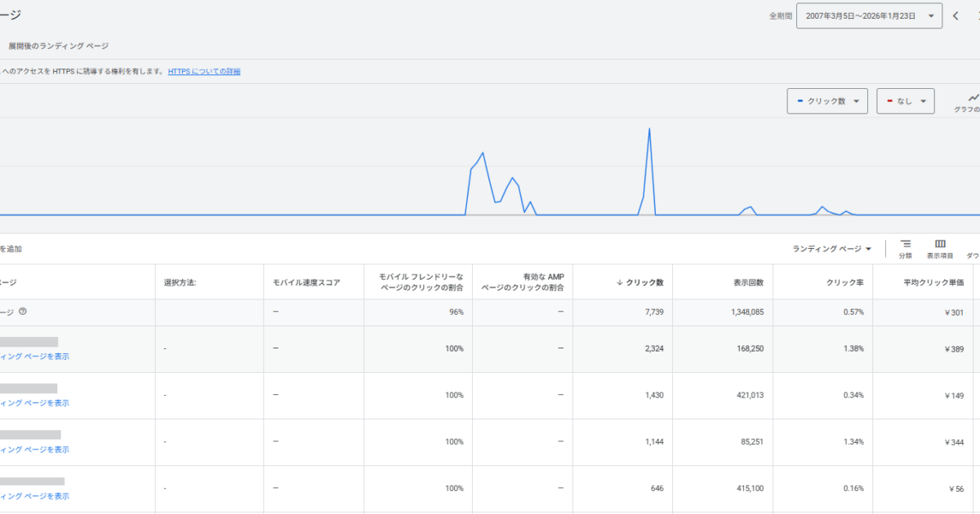Click the help question mark icon in total row

tap(23, 312)
